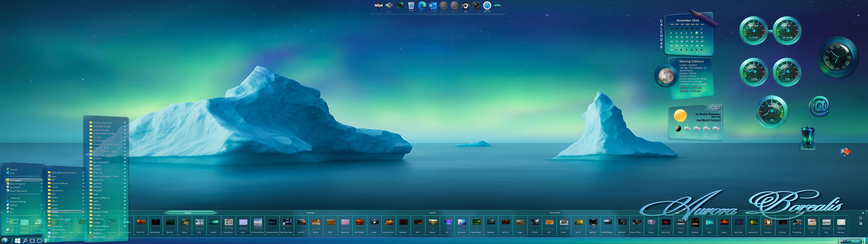This screenshot has width=868, height=244.
Task: Click the bell notification dock icon
Action: coord(444,5)
